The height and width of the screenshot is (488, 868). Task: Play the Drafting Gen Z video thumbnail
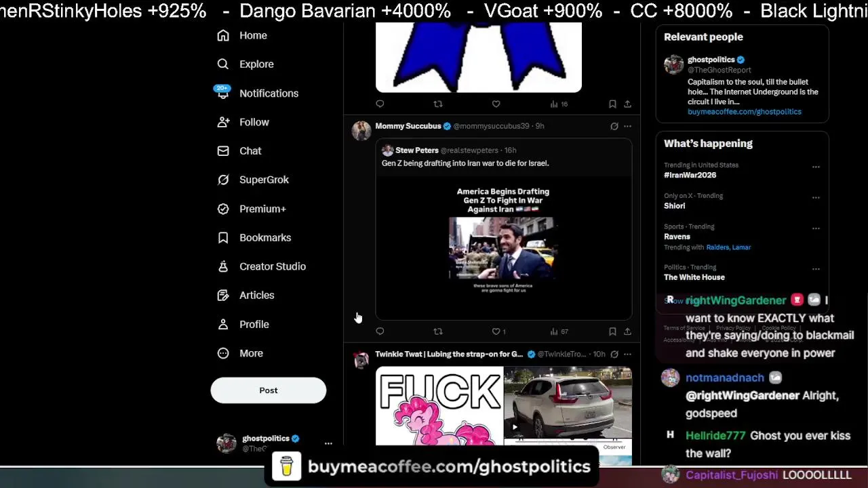click(503, 249)
